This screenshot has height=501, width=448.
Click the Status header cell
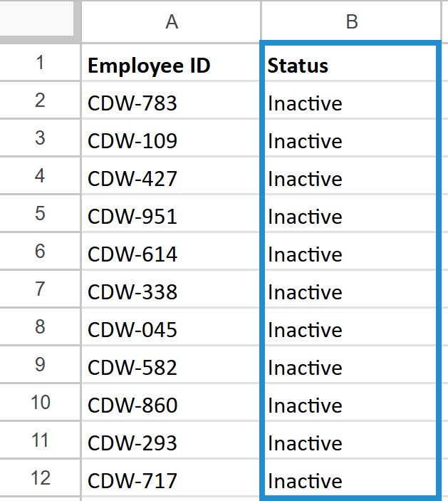click(x=349, y=66)
